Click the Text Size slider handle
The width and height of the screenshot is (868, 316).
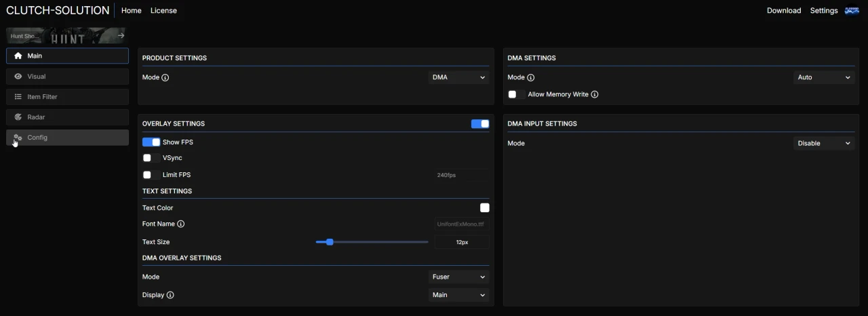point(330,242)
